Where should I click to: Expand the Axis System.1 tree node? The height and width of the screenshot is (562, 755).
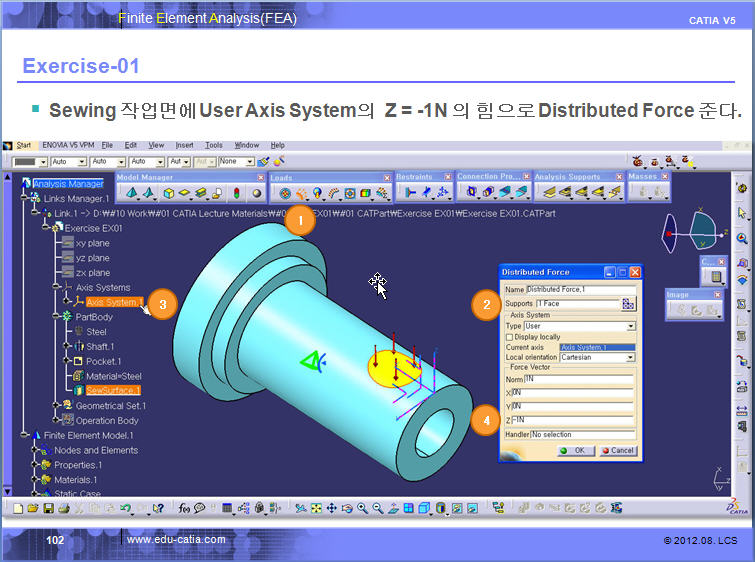66,301
